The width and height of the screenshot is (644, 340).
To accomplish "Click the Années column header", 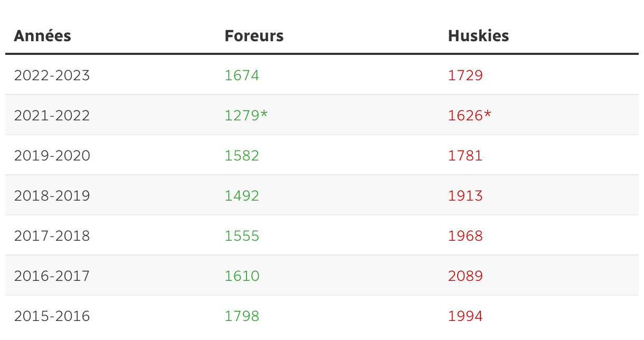I will pos(42,36).
